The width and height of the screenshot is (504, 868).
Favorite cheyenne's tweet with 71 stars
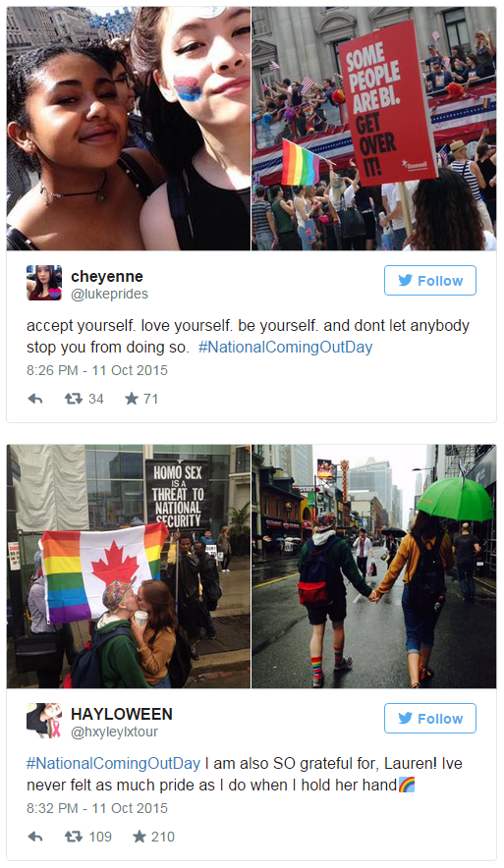(x=132, y=399)
